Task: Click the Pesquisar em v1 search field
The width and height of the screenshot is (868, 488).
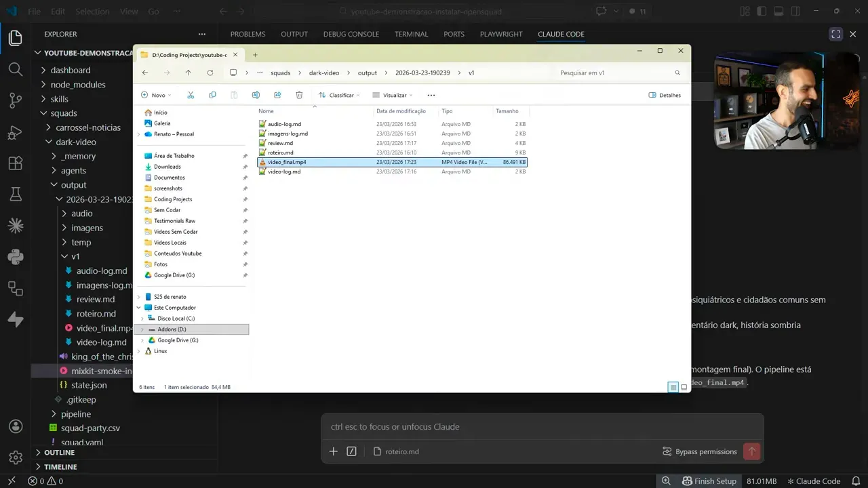Action: (x=614, y=73)
